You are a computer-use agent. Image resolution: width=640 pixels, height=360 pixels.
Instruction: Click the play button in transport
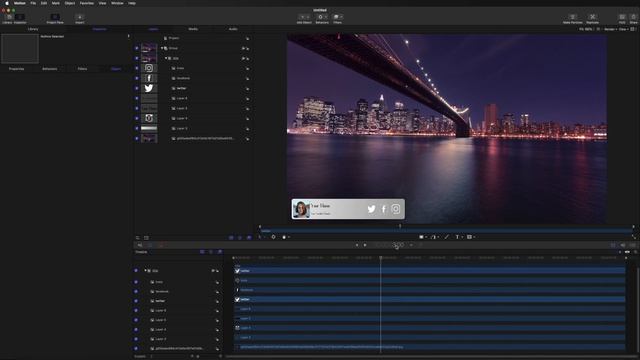[365, 245]
